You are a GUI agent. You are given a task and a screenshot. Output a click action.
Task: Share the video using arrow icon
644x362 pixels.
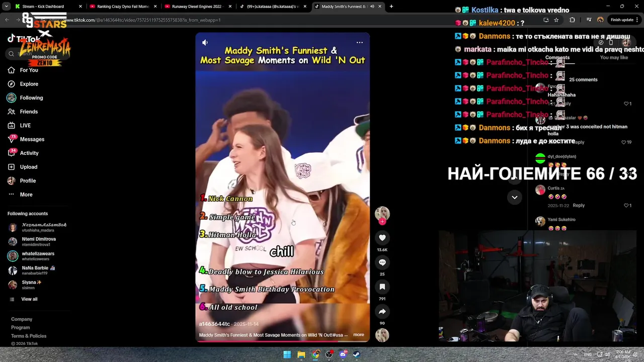click(x=382, y=311)
